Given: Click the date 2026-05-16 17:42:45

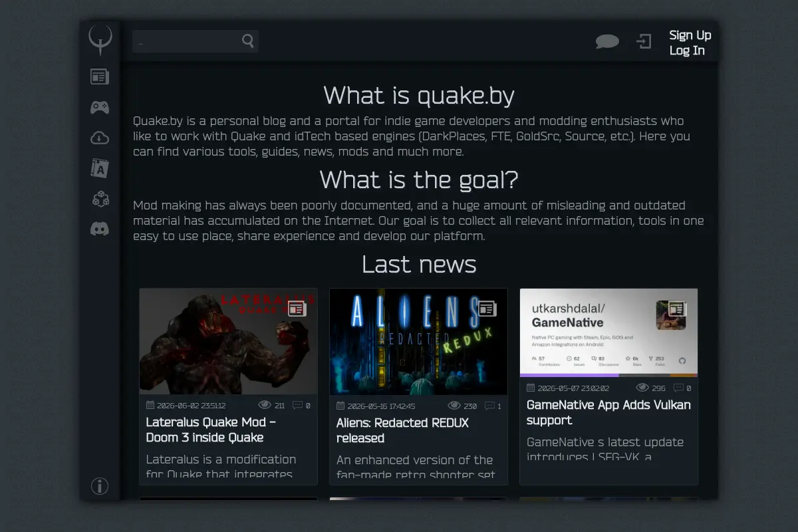Looking at the screenshot, I should click(382, 406).
